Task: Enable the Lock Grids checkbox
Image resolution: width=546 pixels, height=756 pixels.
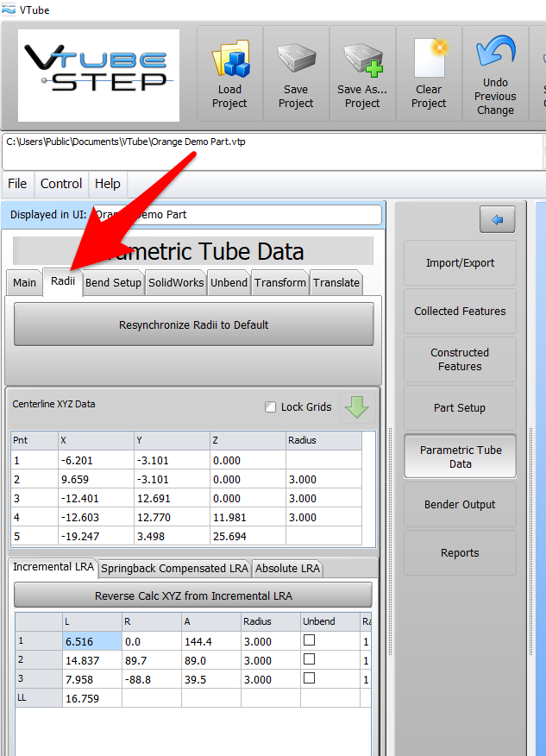Action: click(271, 407)
